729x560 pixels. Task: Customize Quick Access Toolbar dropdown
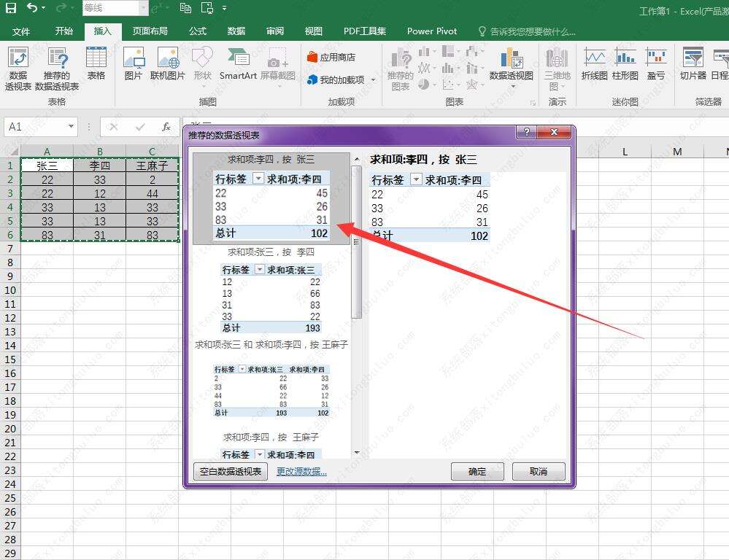225,8
